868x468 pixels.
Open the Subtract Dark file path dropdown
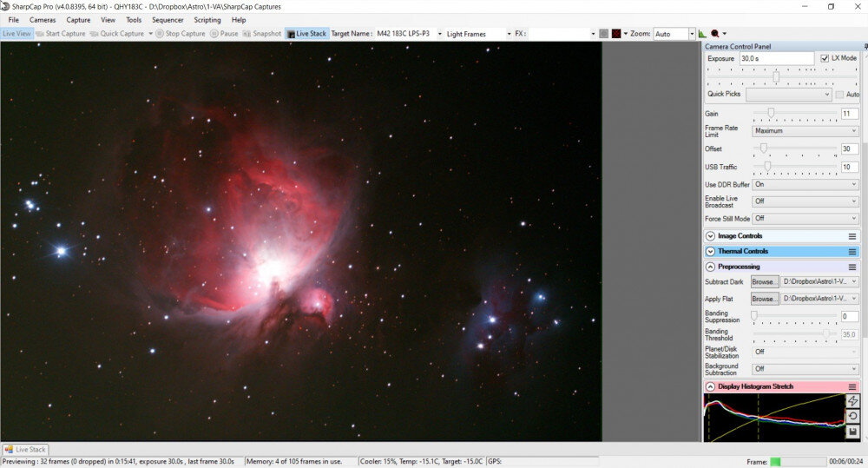pos(819,282)
